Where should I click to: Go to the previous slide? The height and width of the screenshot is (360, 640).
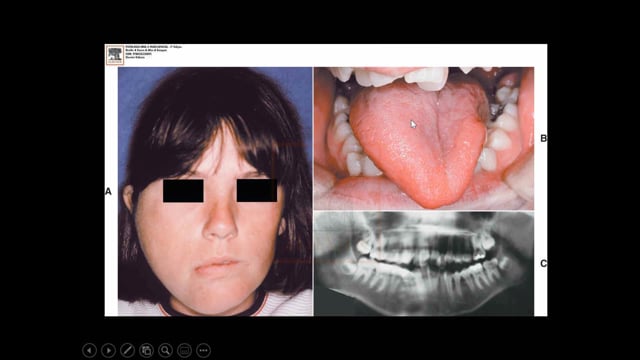tap(89, 350)
